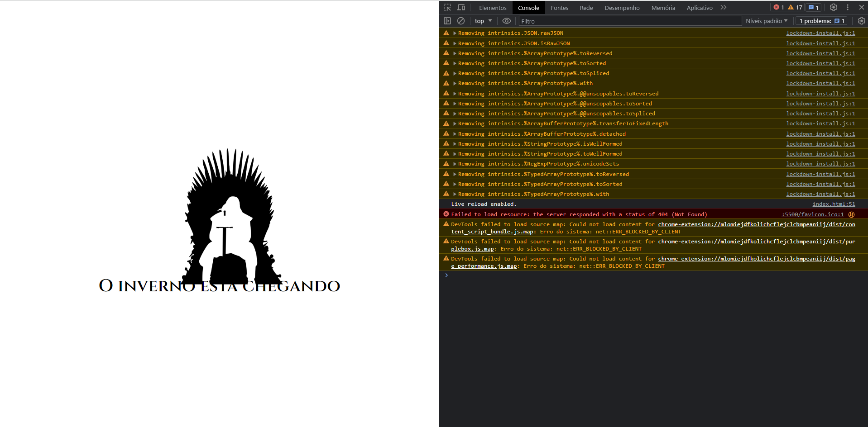Image resolution: width=868 pixels, height=427 pixels.
Task: Open the index.html:51 source link
Action: (x=834, y=204)
